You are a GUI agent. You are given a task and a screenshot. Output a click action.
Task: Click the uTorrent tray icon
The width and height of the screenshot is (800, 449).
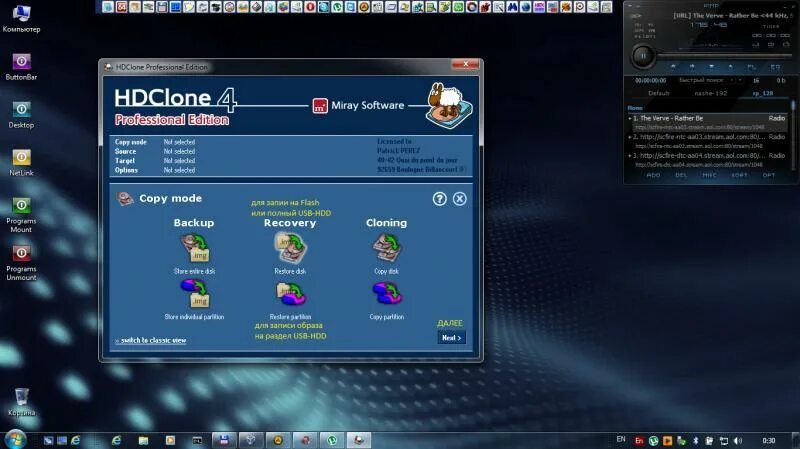coord(654,440)
